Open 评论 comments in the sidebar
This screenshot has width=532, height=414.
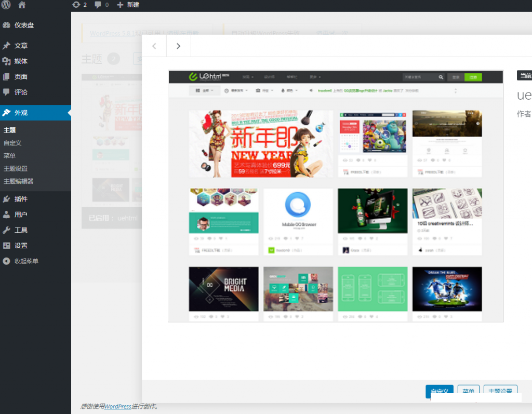[x=21, y=92]
